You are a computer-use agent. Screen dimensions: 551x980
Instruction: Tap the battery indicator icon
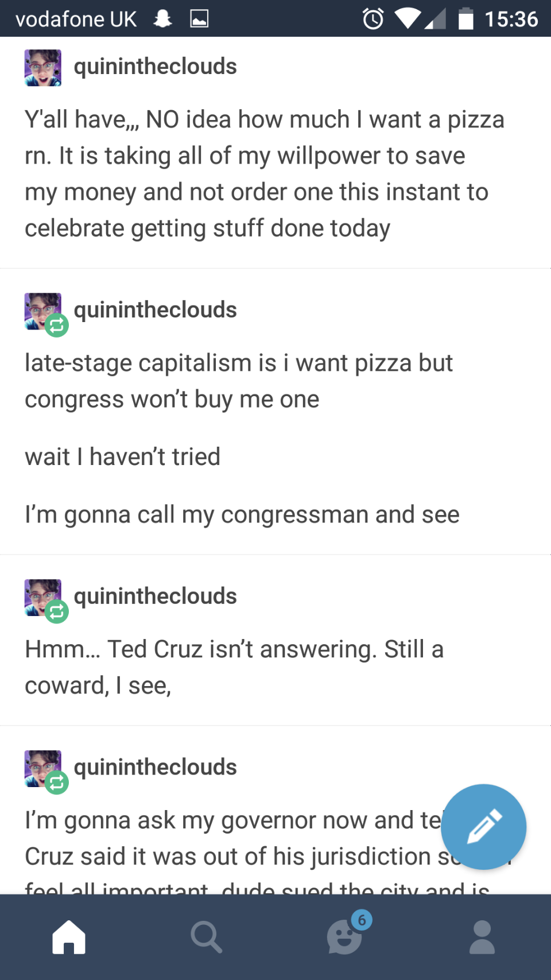coord(465,19)
